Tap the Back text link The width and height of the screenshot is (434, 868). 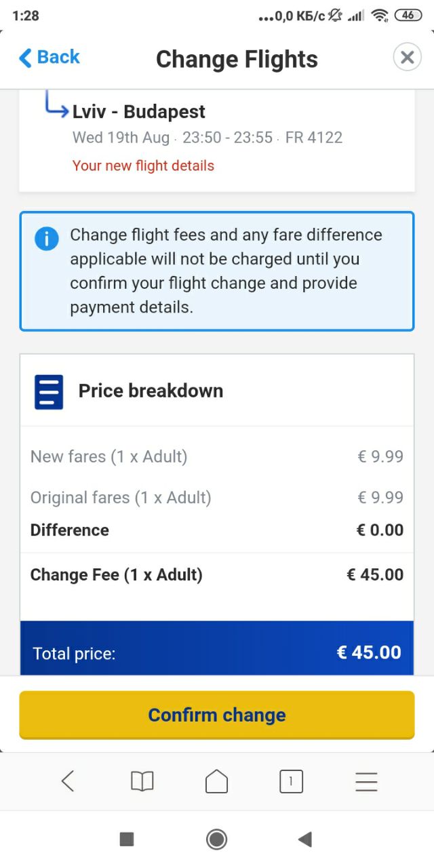tap(58, 57)
